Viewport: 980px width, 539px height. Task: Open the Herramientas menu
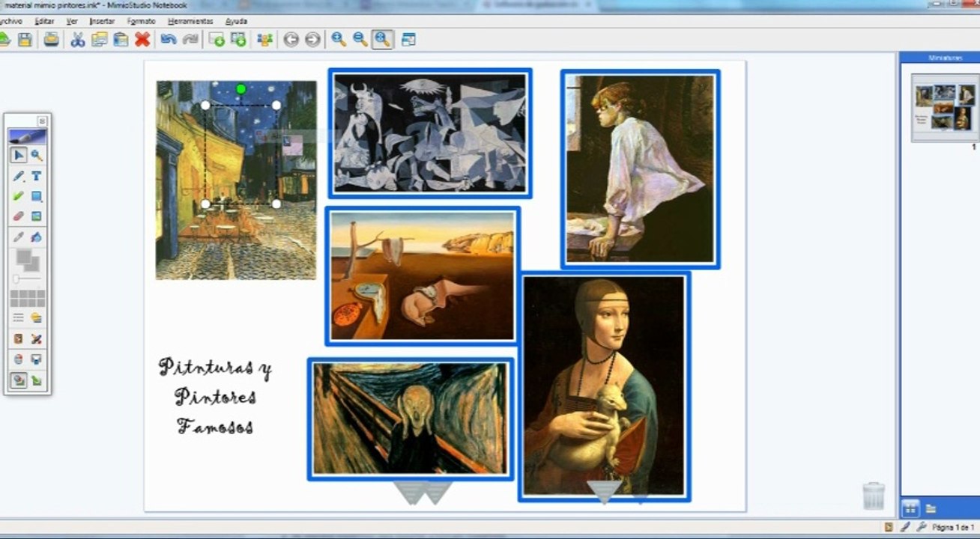[x=190, y=21]
